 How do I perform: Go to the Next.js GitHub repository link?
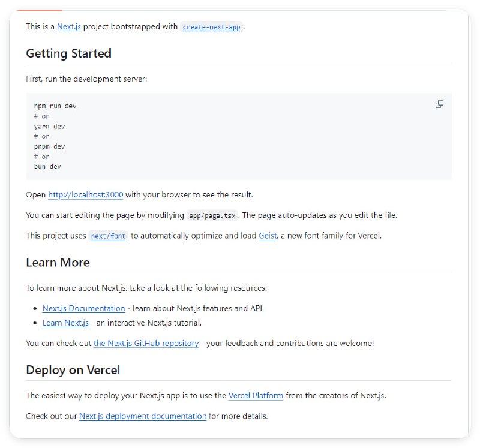click(146, 344)
